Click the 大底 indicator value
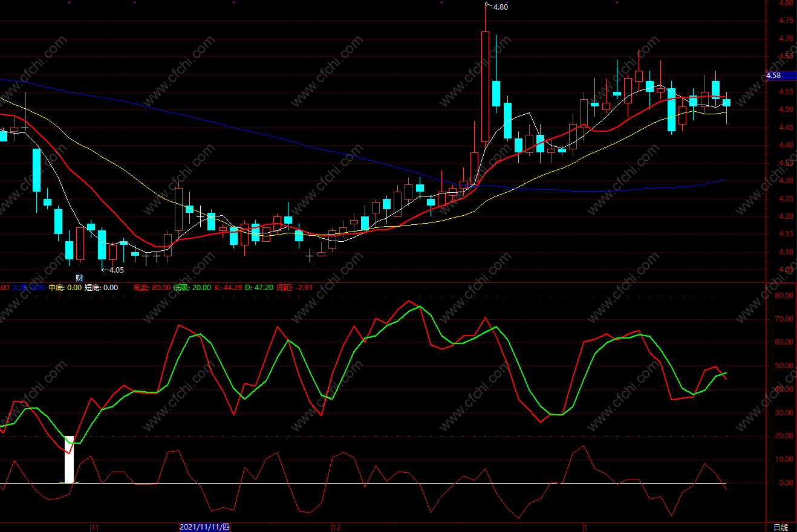Viewport: 797px width, 532px height. tap(28, 288)
